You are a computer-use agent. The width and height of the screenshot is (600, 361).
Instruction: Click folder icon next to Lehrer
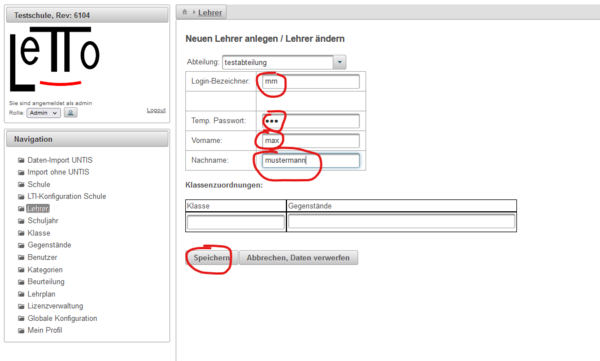pyautogui.click(x=21, y=209)
